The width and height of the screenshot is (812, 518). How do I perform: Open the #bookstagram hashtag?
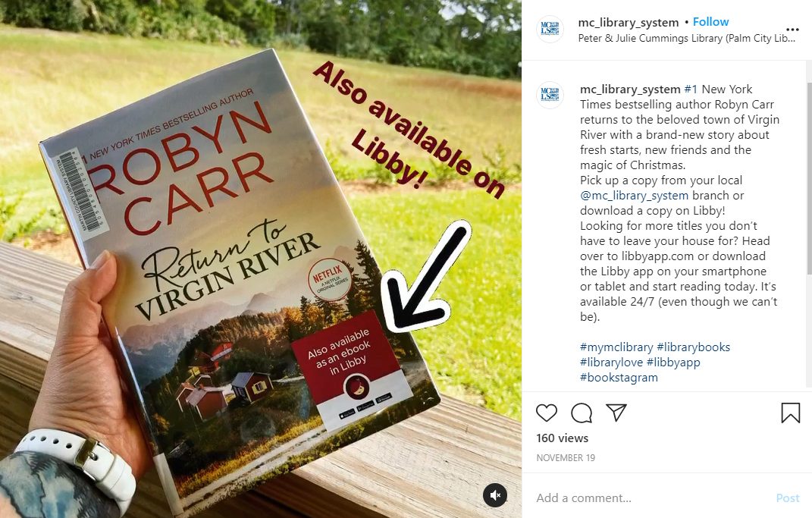pos(619,377)
